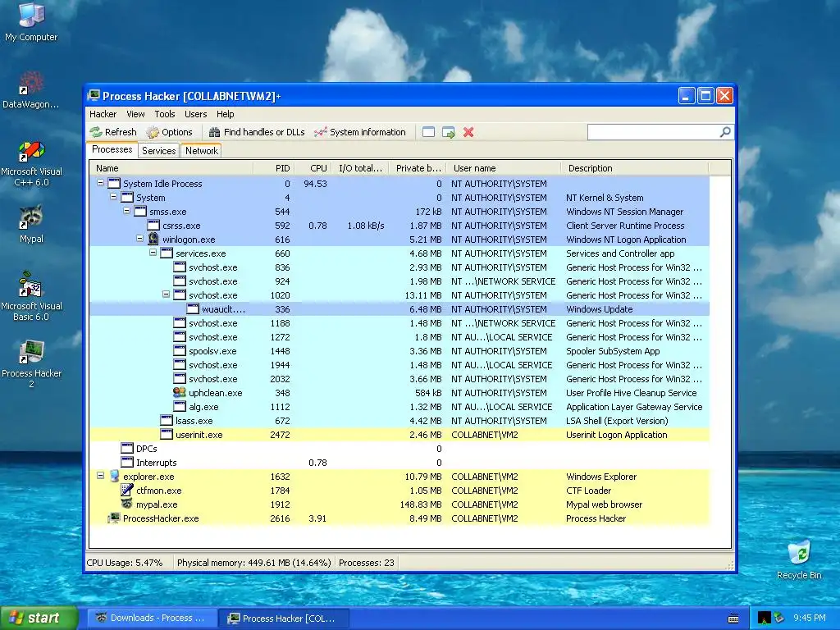The width and height of the screenshot is (840, 630).
Task: Click the search magnifier icon
Action: (x=725, y=132)
